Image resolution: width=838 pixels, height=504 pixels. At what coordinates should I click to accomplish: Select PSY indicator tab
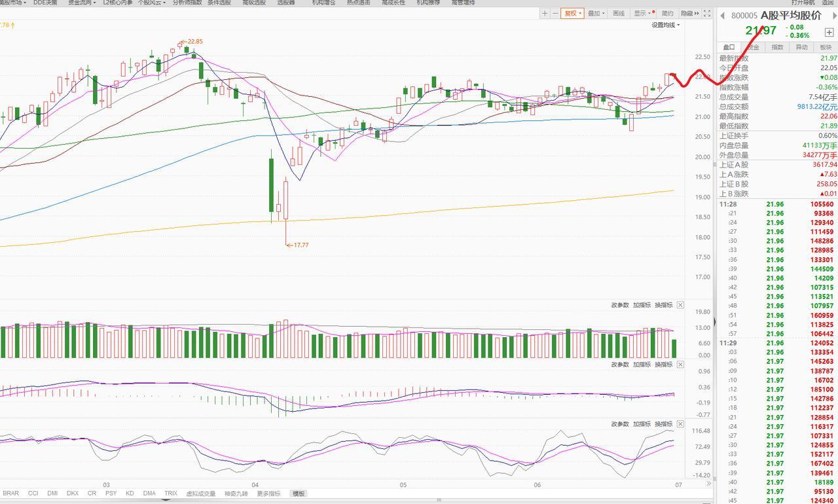(x=111, y=494)
